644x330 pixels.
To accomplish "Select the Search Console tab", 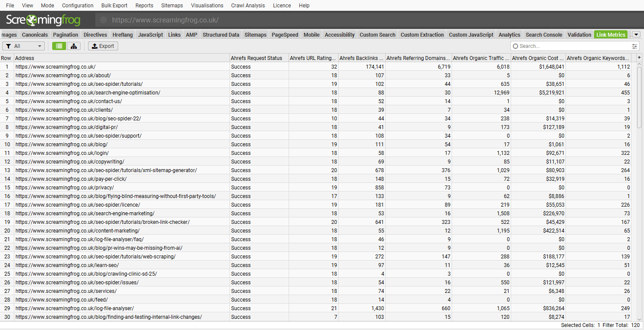I will tap(543, 35).
